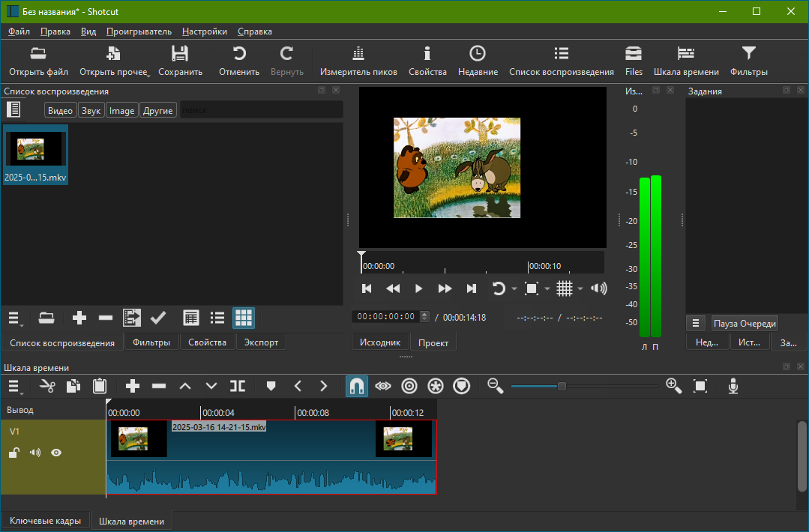
Task: Filter playlist by Видео
Action: (x=61, y=110)
